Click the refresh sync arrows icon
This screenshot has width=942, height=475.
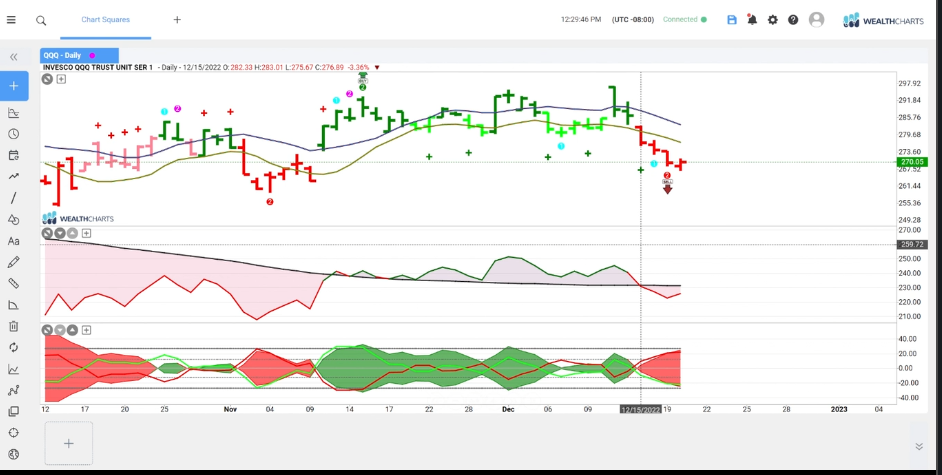click(x=14, y=348)
